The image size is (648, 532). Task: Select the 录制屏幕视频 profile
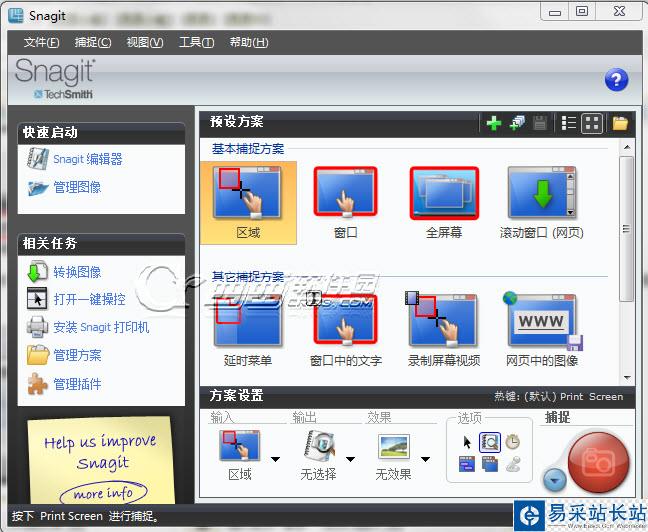(444, 330)
